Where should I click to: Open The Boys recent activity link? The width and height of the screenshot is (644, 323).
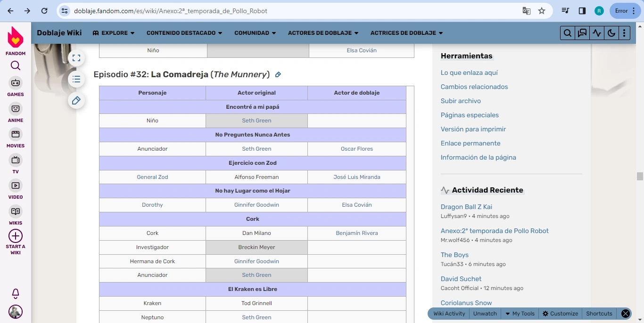pos(454,255)
